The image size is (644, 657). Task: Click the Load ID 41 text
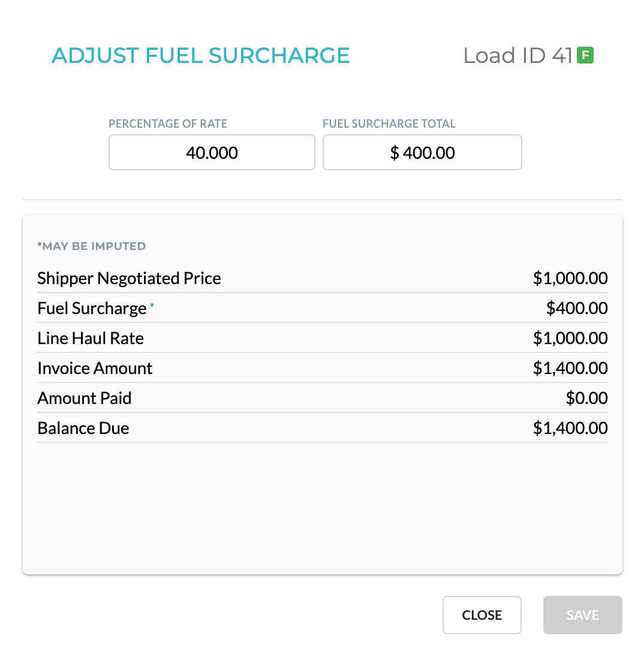(x=517, y=56)
